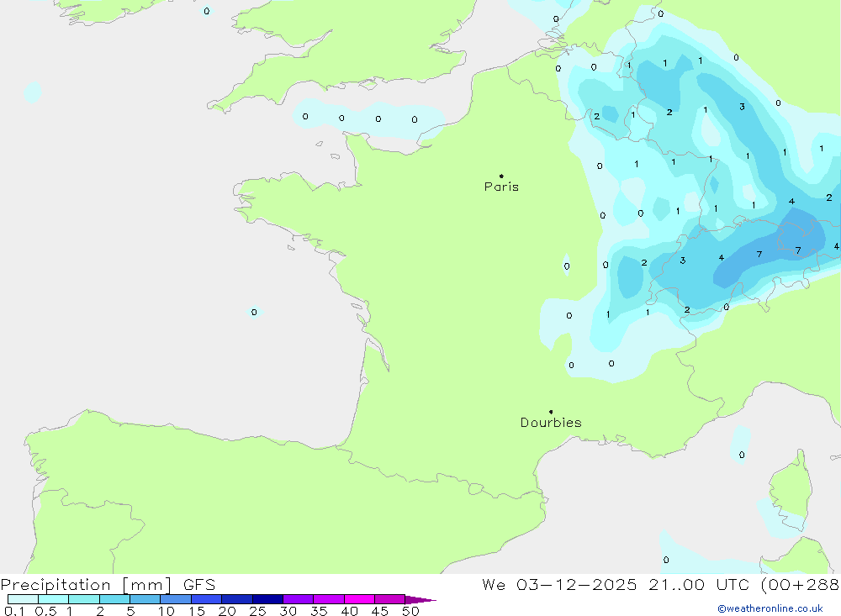
Task: Click the legend value label '10'
Action: 167,611
